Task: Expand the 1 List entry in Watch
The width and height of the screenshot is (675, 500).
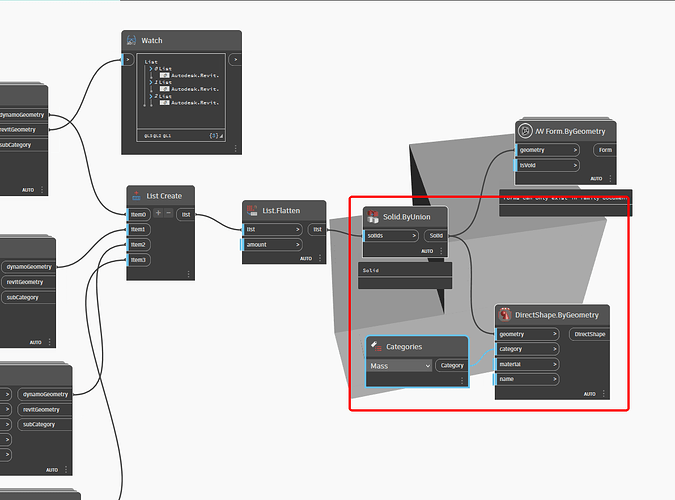Action: click(151, 82)
